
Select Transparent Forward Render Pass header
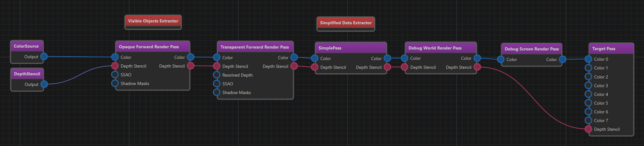click(255, 47)
